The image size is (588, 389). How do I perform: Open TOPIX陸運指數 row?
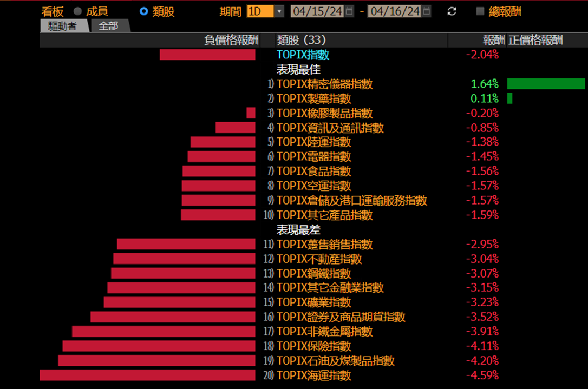click(314, 142)
